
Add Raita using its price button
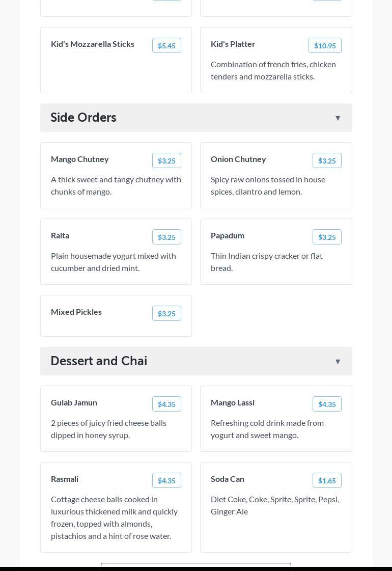pos(166,237)
